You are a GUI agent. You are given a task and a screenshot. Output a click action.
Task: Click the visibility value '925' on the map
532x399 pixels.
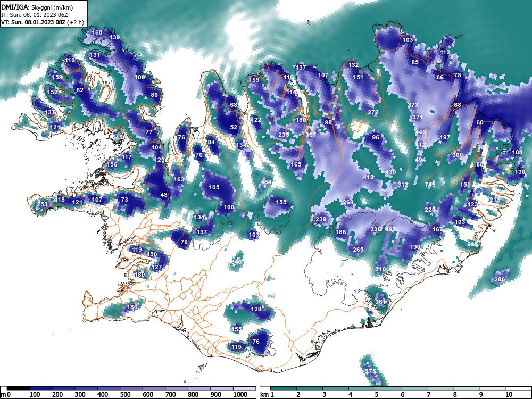[472, 244]
